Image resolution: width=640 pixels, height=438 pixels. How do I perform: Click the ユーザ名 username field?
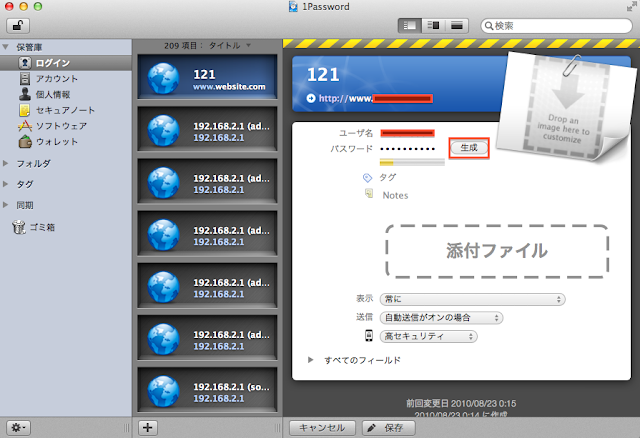(407, 133)
